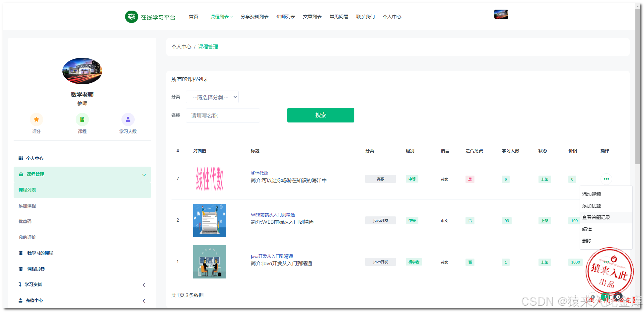Select the 个人中心 grid icon in sidebar

tap(21, 158)
